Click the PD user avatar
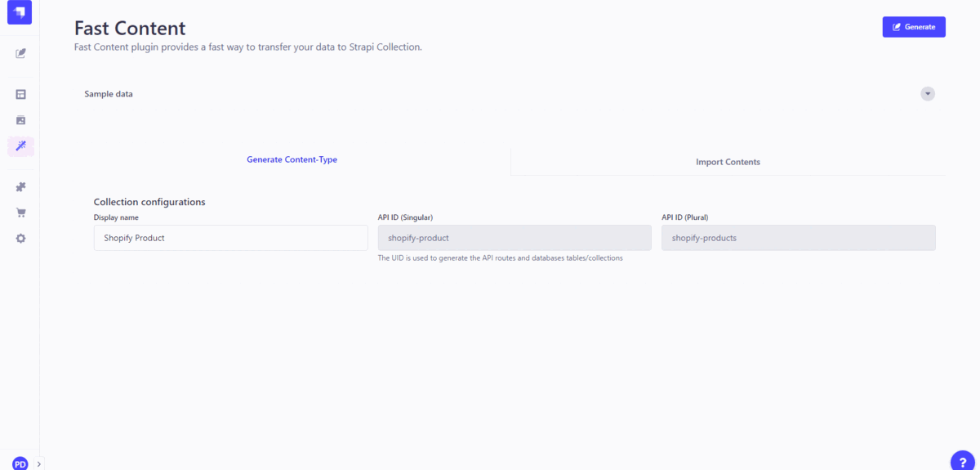This screenshot has width=980, height=470. (20, 463)
